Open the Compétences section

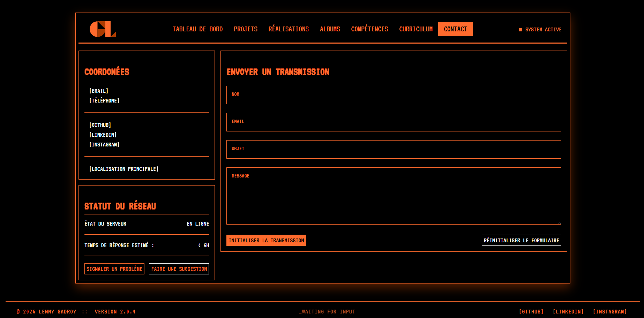(369, 29)
